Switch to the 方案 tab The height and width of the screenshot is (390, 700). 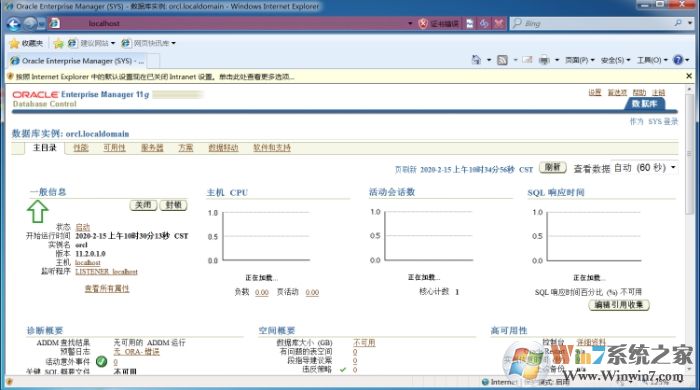(186, 148)
